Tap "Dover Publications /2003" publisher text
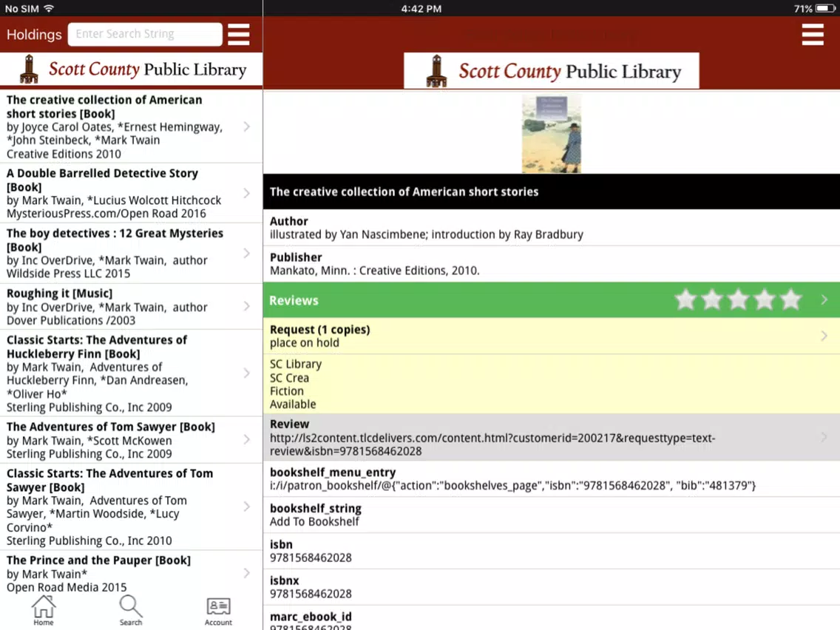This screenshot has width=840, height=630. coord(71,320)
